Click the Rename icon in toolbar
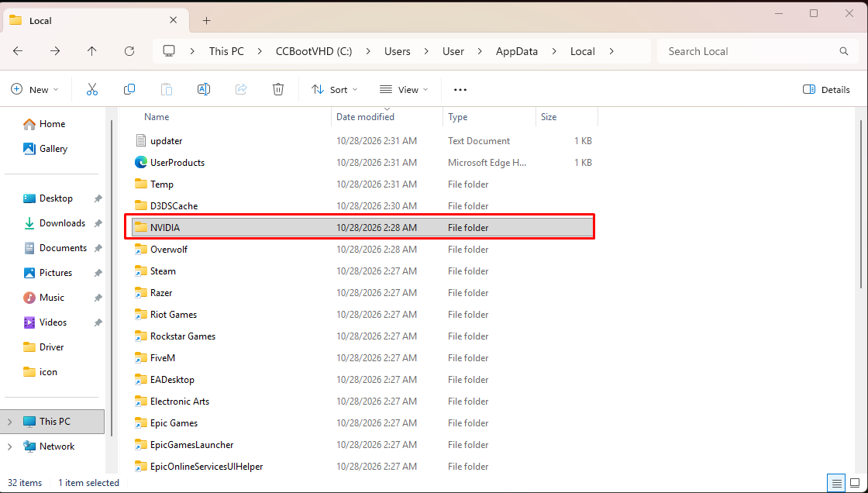Viewport: 868px width, 493px height. (203, 89)
